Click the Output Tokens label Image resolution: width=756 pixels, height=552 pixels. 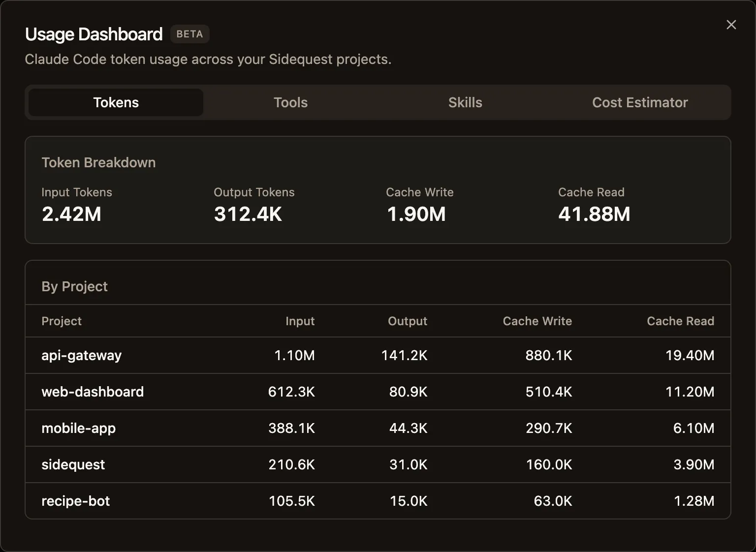[x=254, y=192]
